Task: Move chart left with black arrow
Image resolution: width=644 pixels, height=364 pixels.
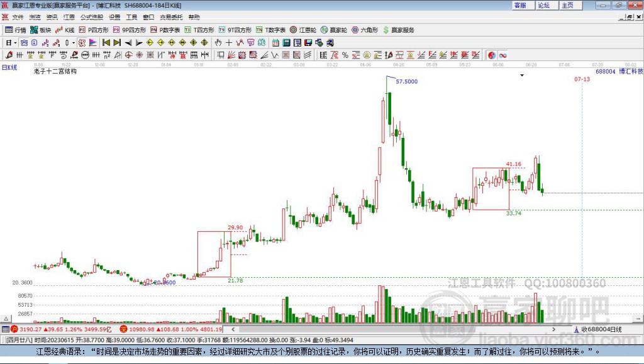Action: pos(128,43)
